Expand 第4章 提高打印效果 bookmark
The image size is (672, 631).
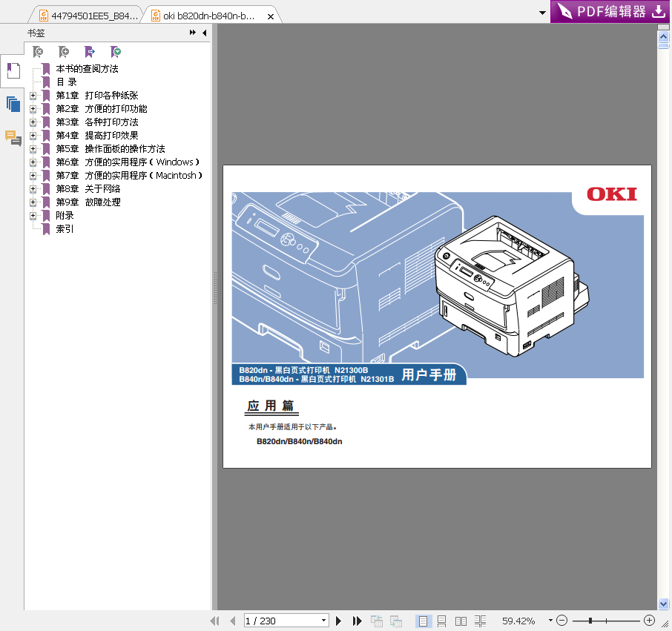coord(33,136)
